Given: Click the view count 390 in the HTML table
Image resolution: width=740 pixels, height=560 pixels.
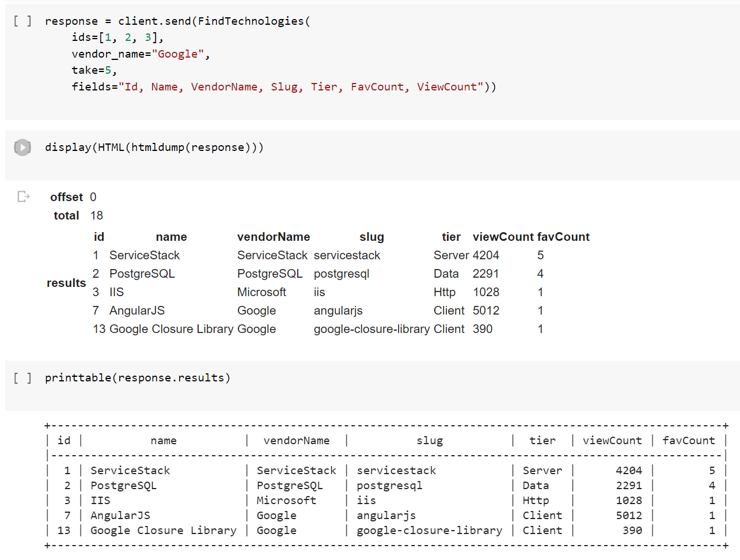Looking at the screenshot, I should pos(483,329).
